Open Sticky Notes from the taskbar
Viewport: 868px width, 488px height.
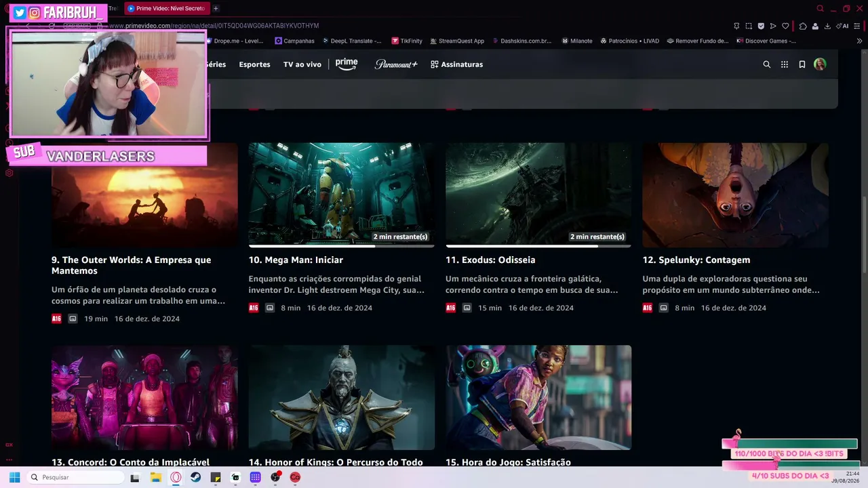[216, 477]
